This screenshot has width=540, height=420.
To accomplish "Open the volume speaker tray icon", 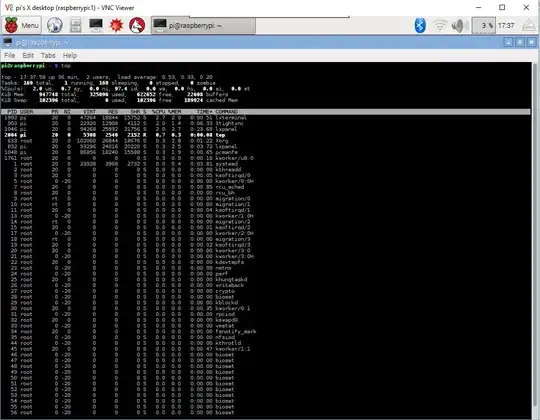I will (459, 25).
